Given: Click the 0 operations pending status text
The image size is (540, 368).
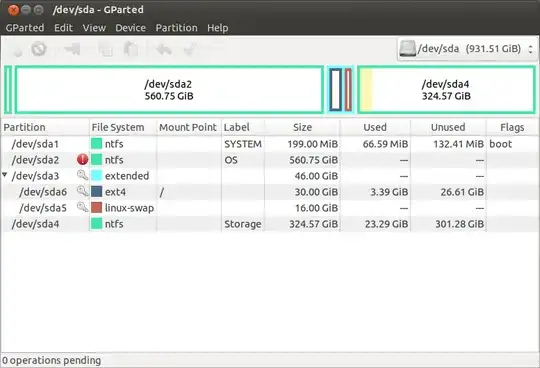Looking at the screenshot, I should tap(52, 360).
